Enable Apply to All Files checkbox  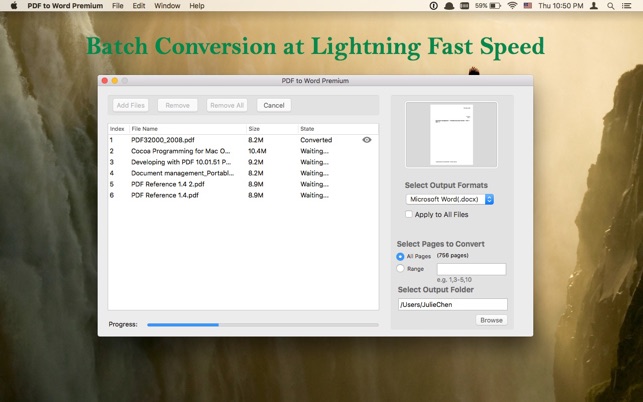point(409,214)
